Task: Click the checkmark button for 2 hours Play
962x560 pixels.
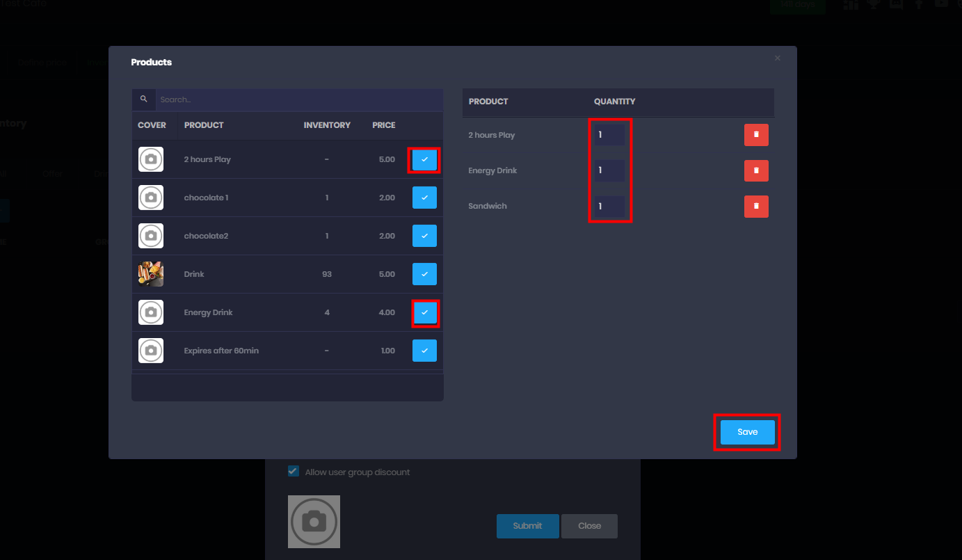Action: coord(424,159)
